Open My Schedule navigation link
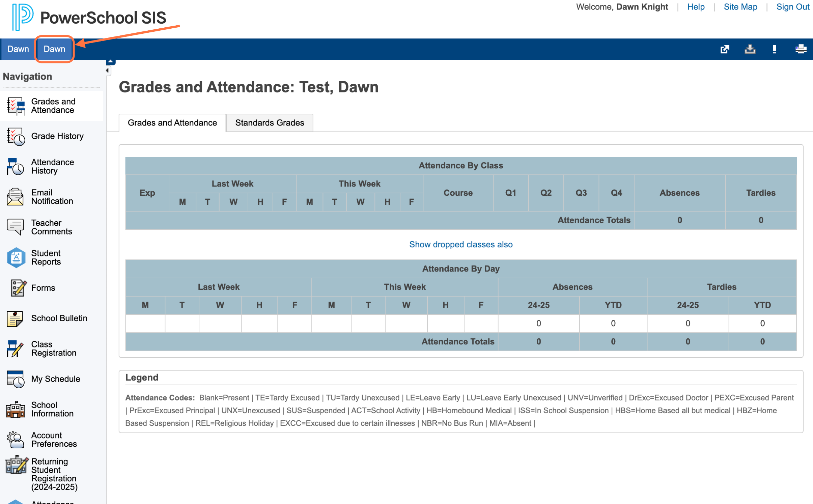This screenshot has width=813, height=504. click(x=56, y=379)
